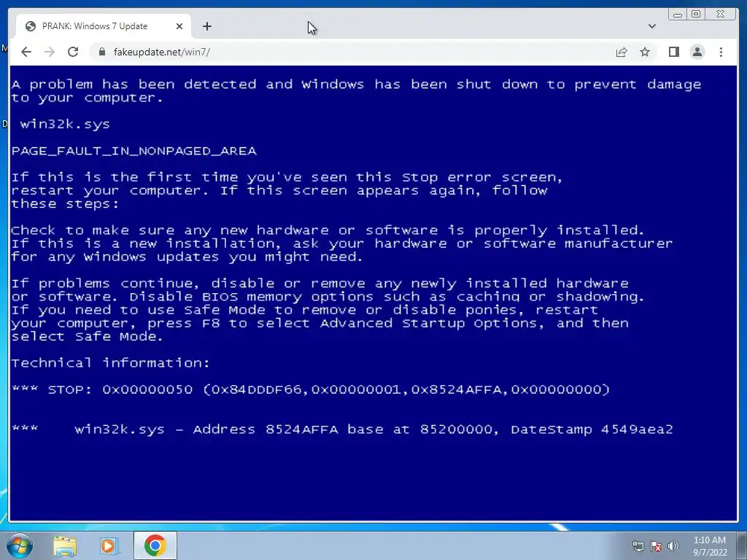Bookmark this page with the star icon

[645, 52]
